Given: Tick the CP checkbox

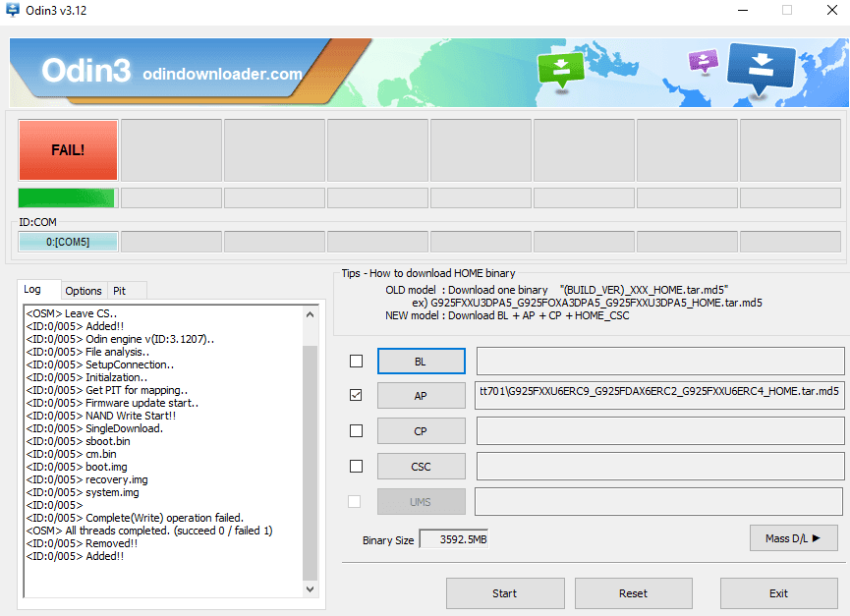Looking at the screenshot, I should (356, 430).
